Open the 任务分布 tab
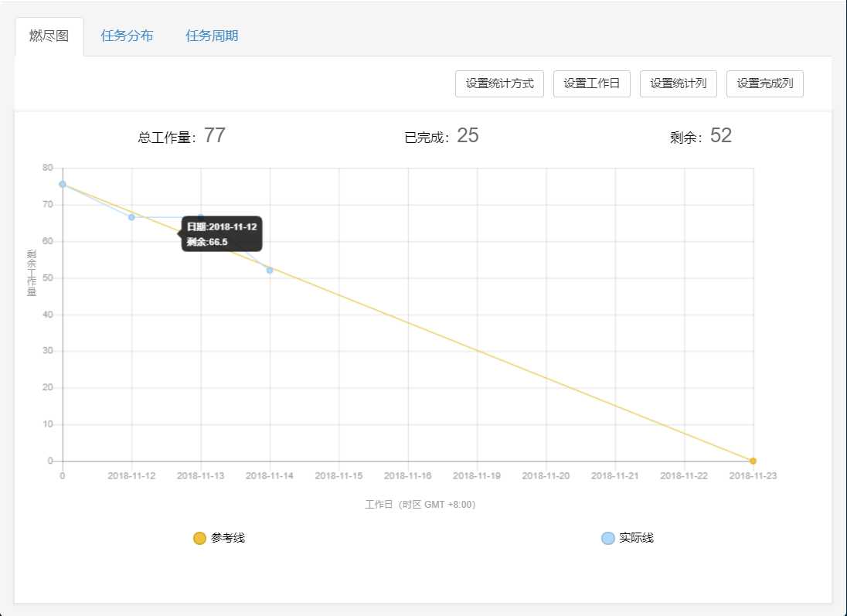 pyautogui.click(x=127, y=36)
